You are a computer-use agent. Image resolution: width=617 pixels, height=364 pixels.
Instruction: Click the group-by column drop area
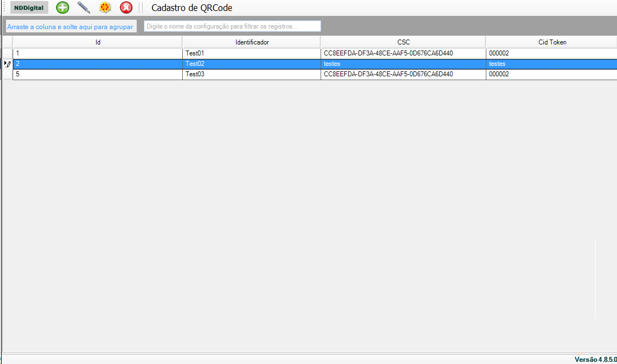[x=71, y=26]
